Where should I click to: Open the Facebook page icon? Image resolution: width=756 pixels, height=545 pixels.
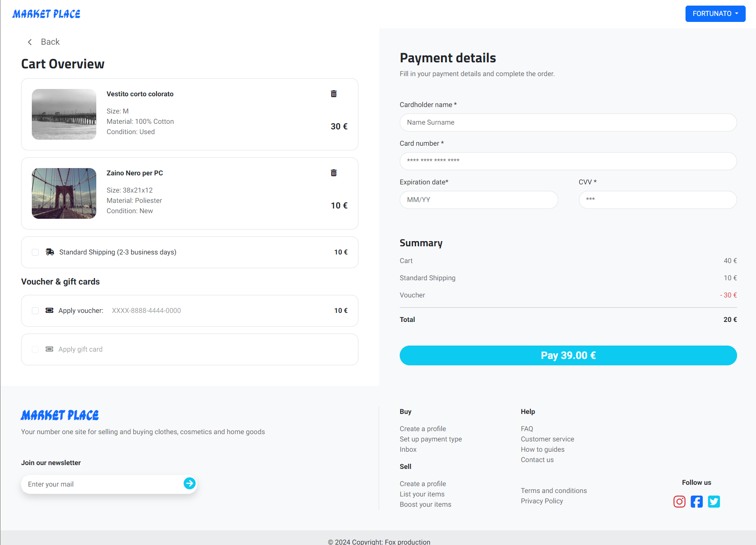(696, 502)
